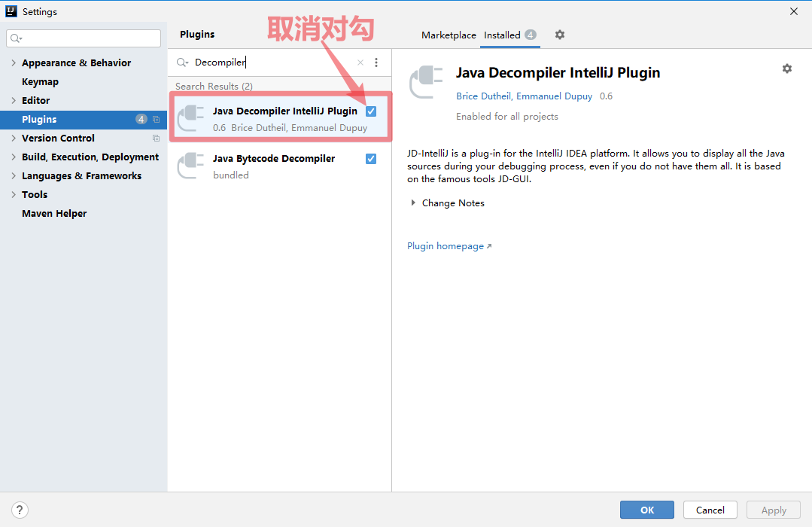Screen dimensions: 812x527
Task: Click the project-level icon next to Plugins row
Action: 156,119
